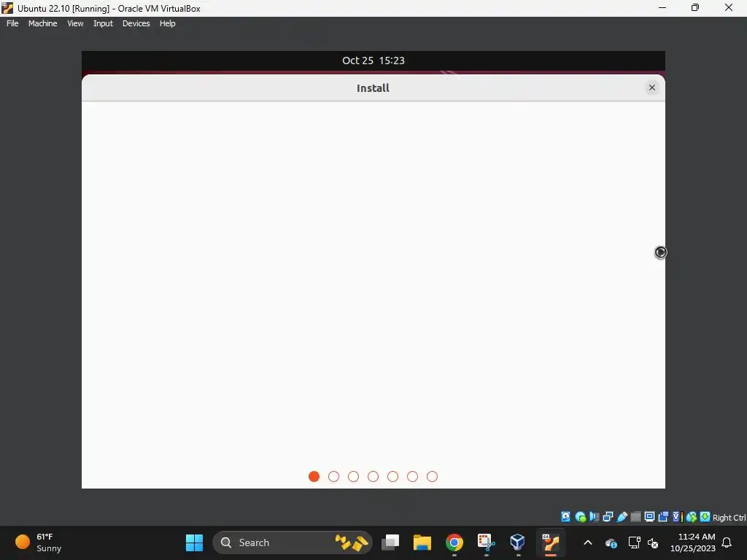Click the taskbar Search box

pos(293,542)
